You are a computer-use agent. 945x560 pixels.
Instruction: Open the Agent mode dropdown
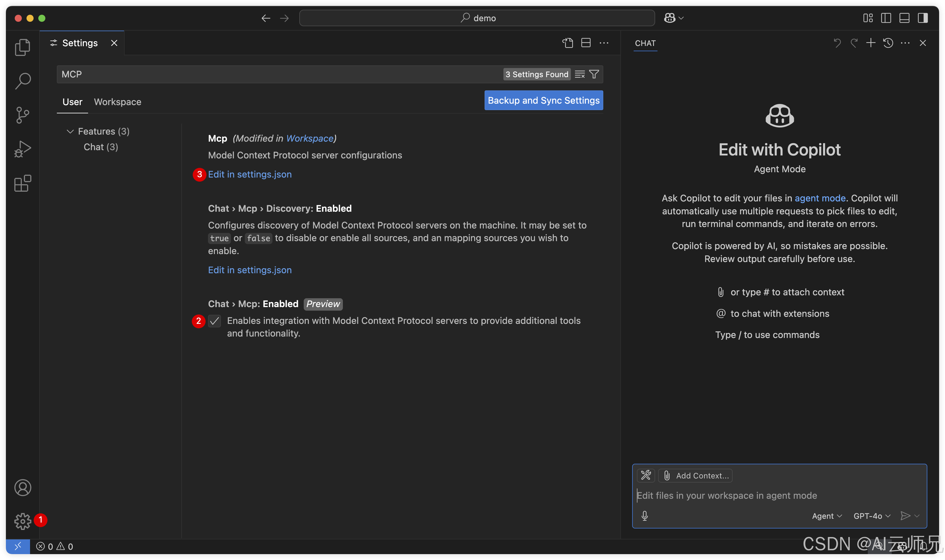tap(827, 516)
